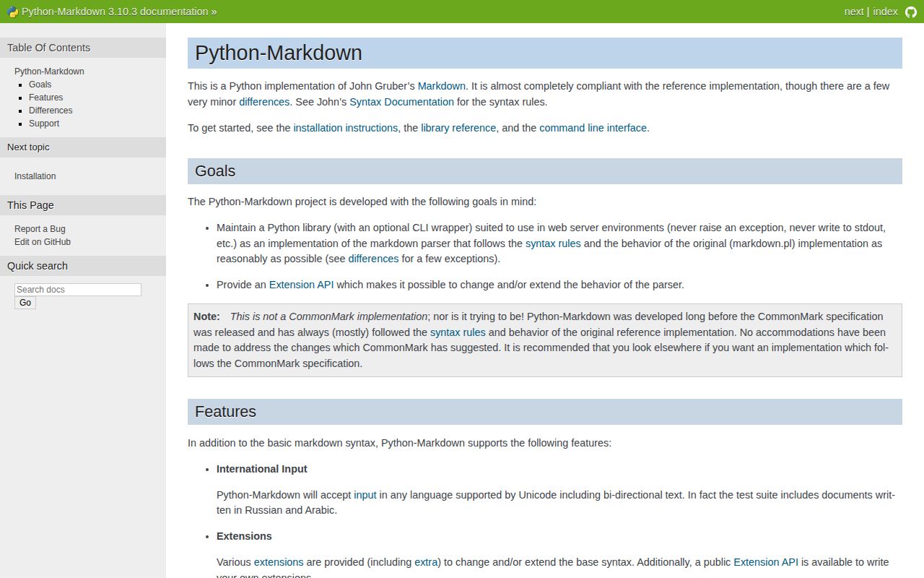Click Report a Bug link
Screen dimensions: 924x578
(x=40, y=229)
